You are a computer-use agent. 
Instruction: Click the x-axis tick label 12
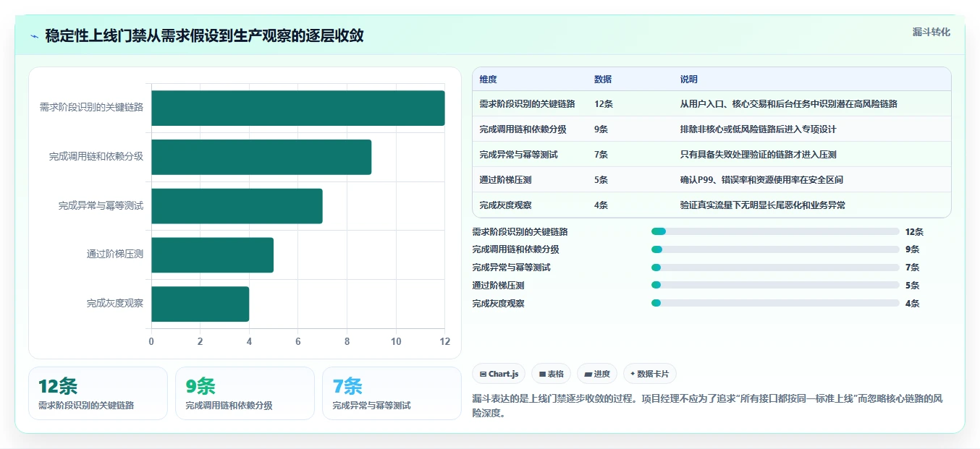[x=445, y=341]
